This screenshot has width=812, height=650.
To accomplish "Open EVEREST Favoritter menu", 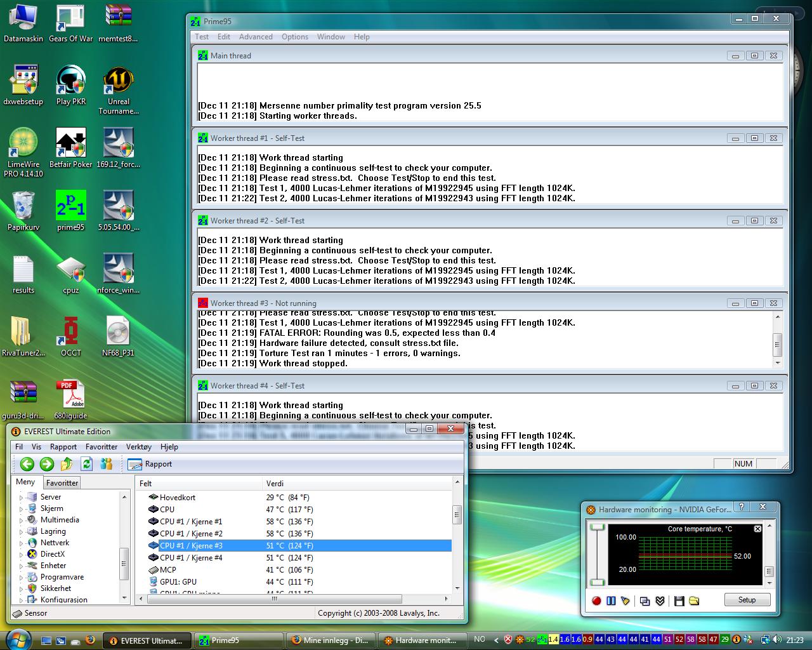I will [x=101, y=447].
